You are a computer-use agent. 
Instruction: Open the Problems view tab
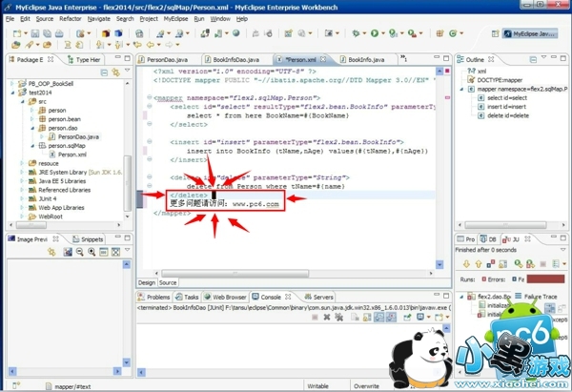pyautogui.click(x=157, y=297)
